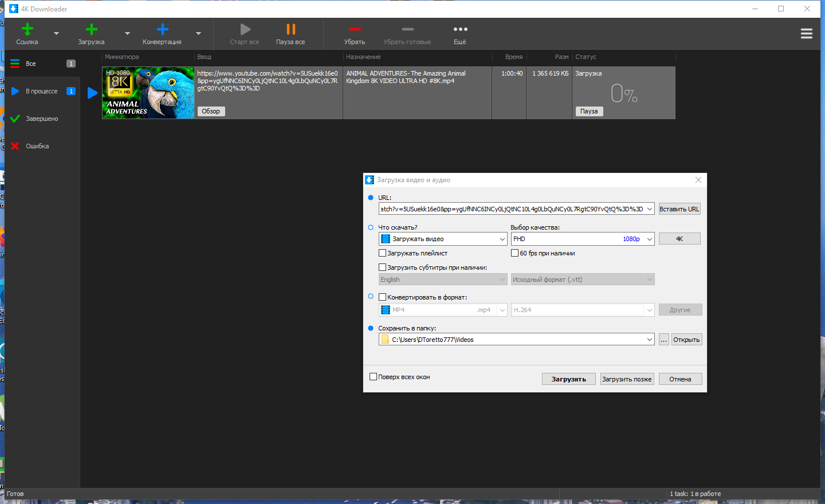Toggle the Поверх всех окон checkbox
This screenshot has height=504, width=825.
(374, 377)
